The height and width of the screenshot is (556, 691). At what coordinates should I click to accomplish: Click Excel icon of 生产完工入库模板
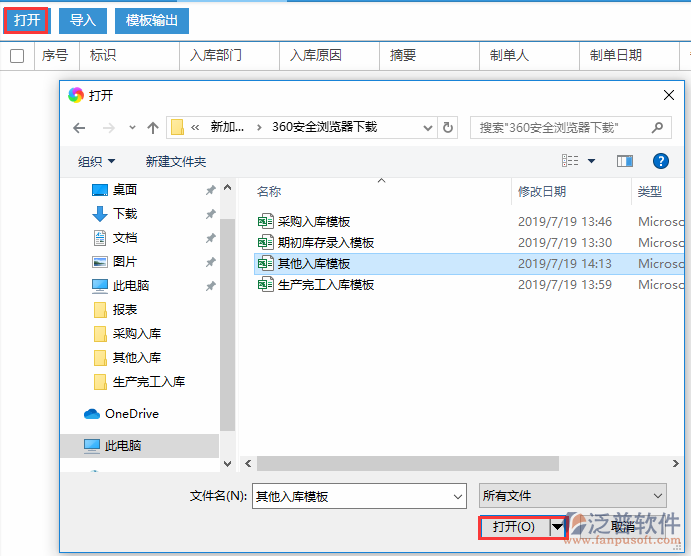265,285
